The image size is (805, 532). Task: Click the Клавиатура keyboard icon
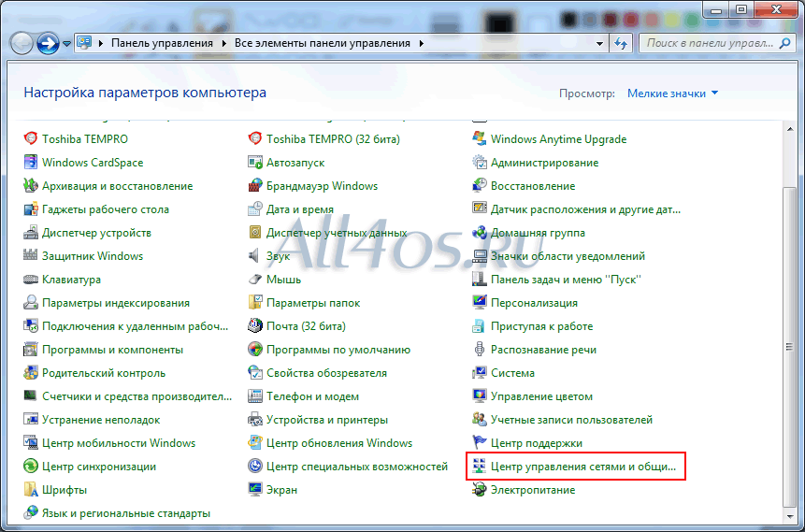tap(31, 280)
